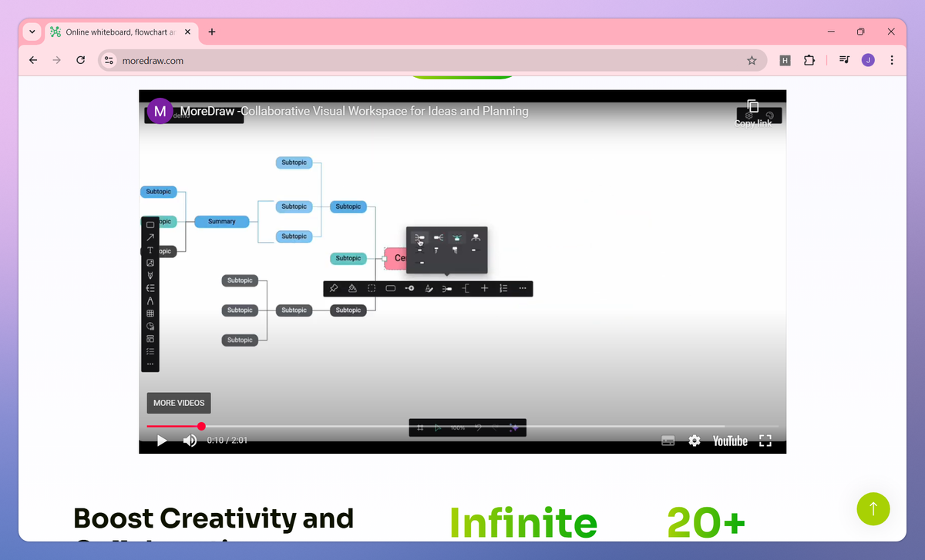Pick the image tool in the video's left toolbar

[x=150, y=263]
